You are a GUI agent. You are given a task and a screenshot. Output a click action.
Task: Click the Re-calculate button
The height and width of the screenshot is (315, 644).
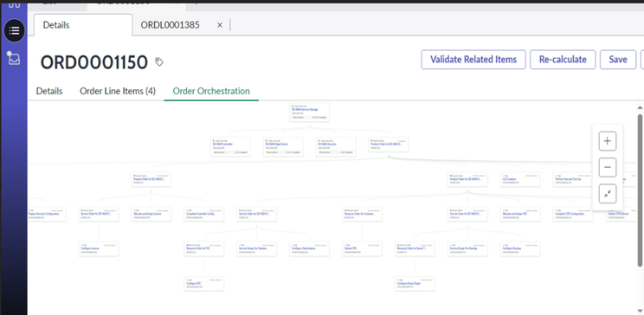pos(563,60)
